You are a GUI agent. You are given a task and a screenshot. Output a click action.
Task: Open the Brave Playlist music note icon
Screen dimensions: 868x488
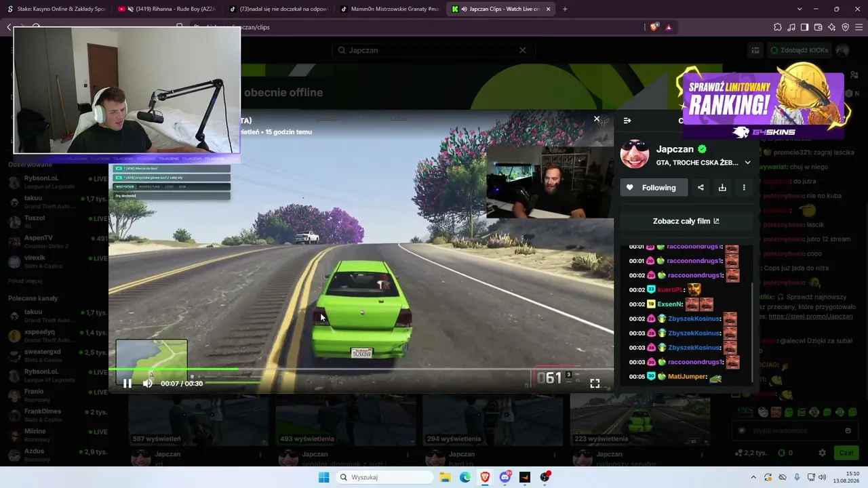(791, 27)
